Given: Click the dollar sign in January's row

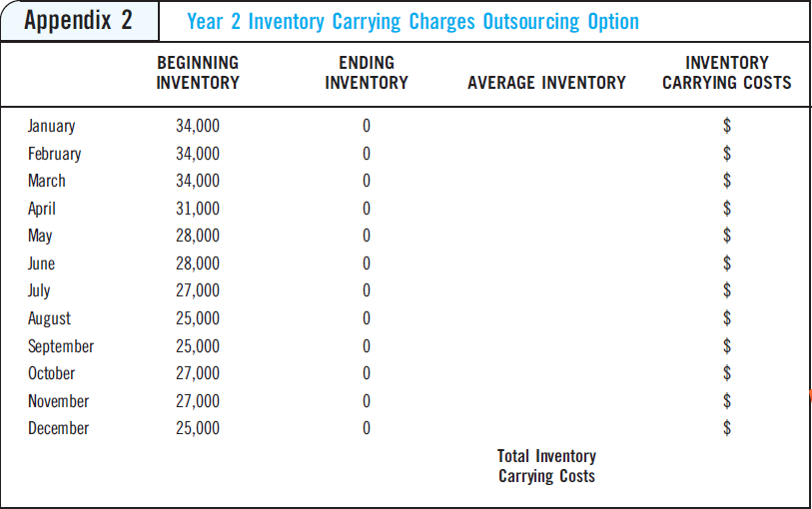Looking at the screenshot, I should (727, 126).
